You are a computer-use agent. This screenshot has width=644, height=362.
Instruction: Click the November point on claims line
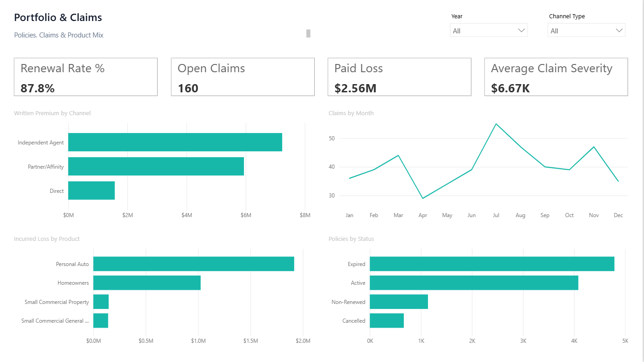(x=594, y=147)
